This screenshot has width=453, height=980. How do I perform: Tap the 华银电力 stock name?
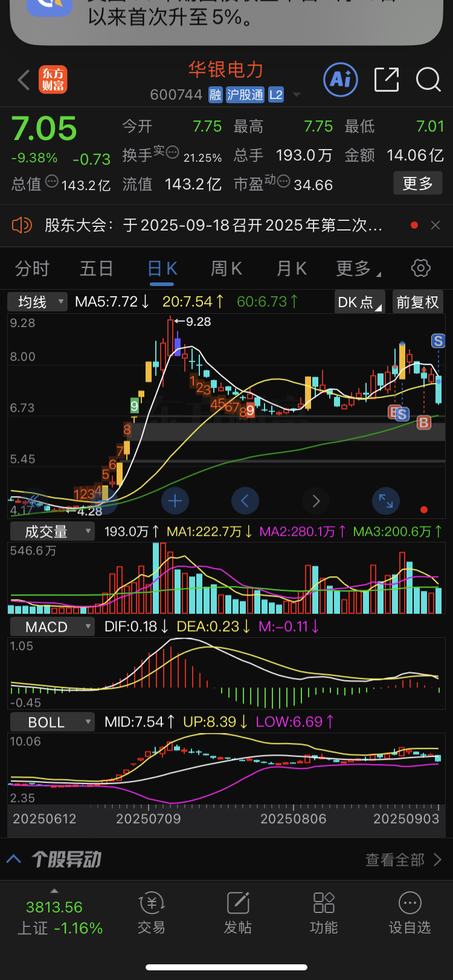pos(226,70)
